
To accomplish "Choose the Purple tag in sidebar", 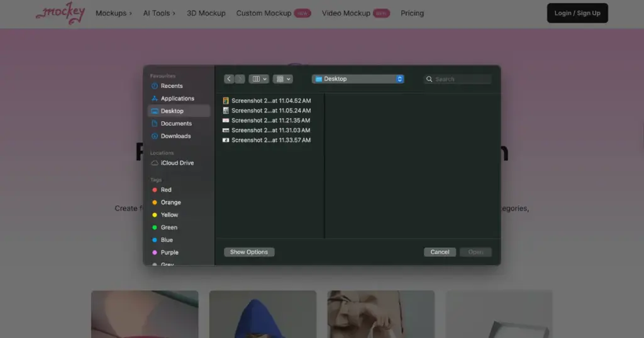I will [x=169, y=253].
